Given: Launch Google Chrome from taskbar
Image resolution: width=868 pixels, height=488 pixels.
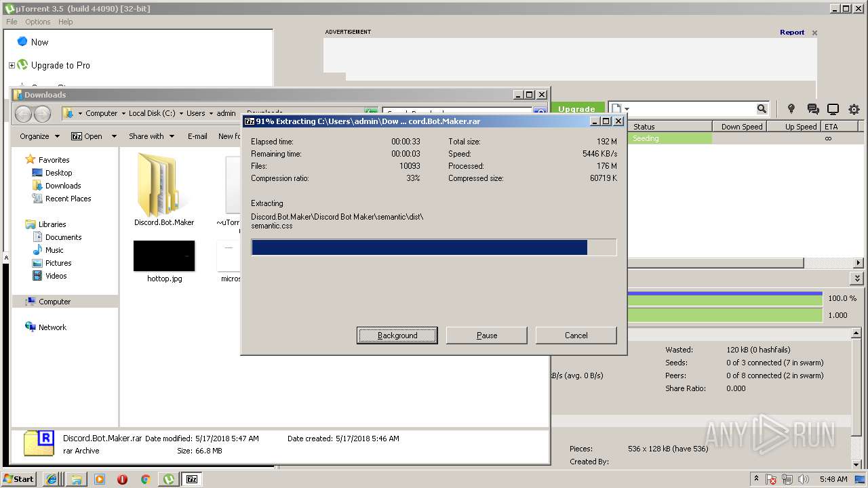Looking at the screenshot, I should pyautogui.click(x=145, y=479).
